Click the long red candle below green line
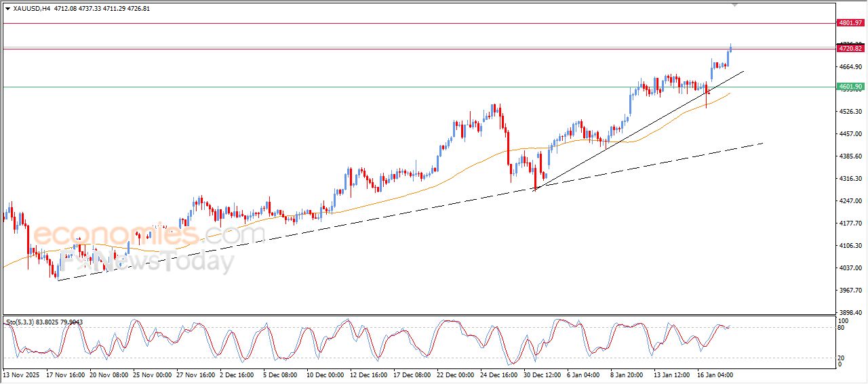Image resolution: width=868 pixels, height=384 pixels. [x=707, y=96]
